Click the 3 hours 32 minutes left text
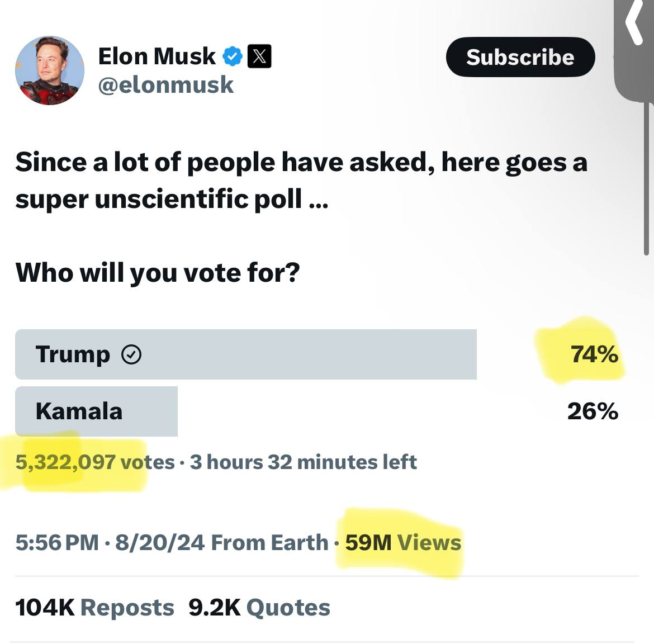Image resolution: width=654 pixels, height=644 pixels. 303,462
